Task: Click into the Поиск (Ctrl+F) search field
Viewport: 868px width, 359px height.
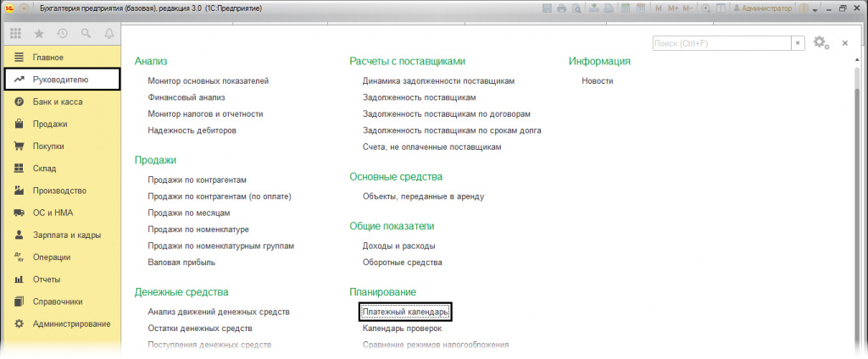Action: 721,43
